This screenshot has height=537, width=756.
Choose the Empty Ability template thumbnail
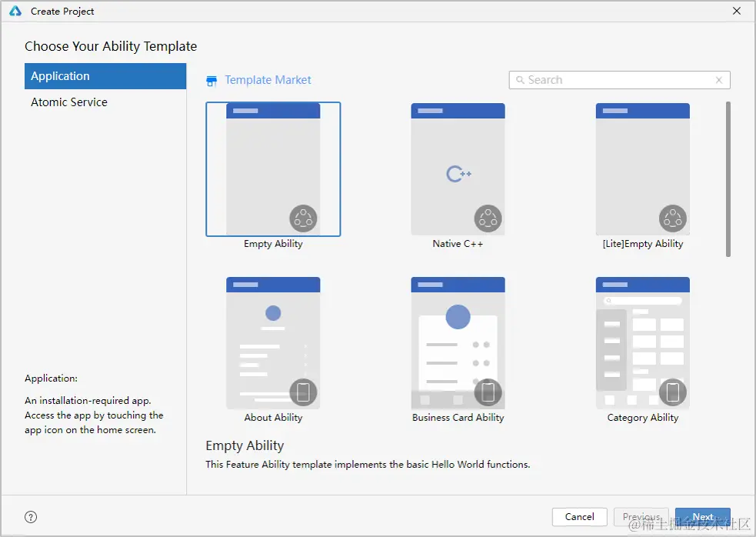pyautogui.click(x=273, y=168)
